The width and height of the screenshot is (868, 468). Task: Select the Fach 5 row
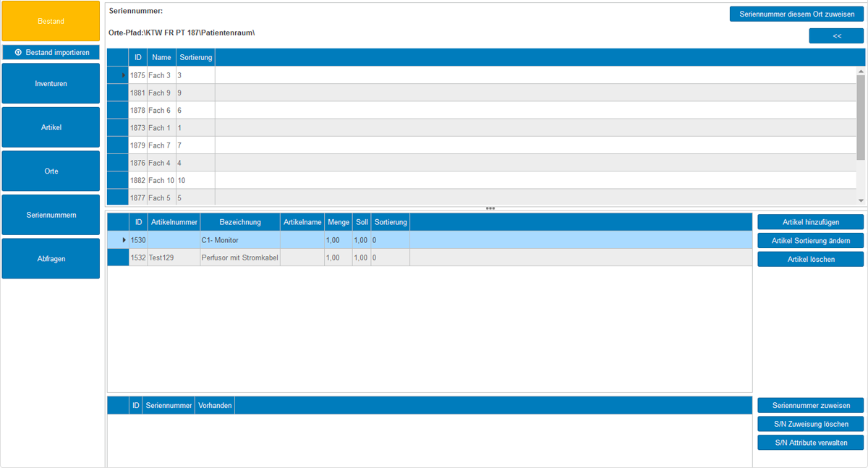click(481, 197)
